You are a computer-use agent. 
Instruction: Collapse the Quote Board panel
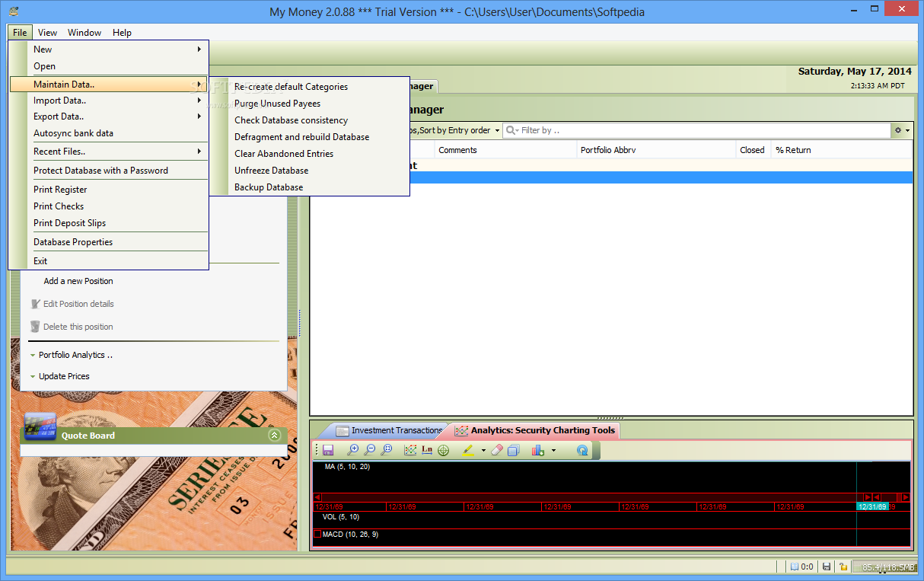coord(274,436)
